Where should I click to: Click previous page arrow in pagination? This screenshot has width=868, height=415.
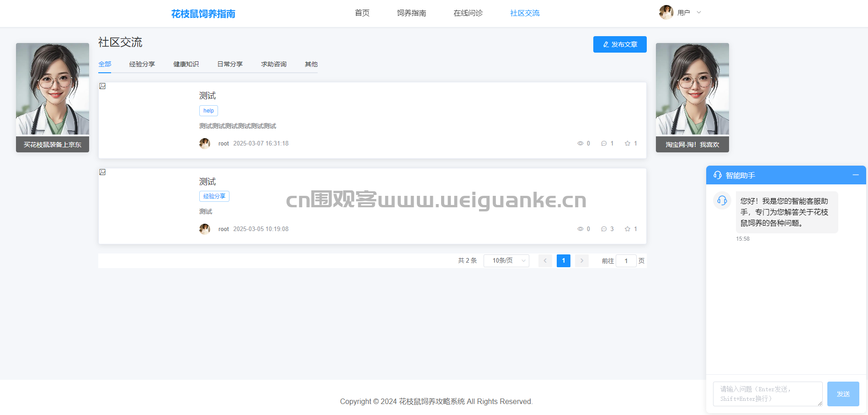point(545,261)
